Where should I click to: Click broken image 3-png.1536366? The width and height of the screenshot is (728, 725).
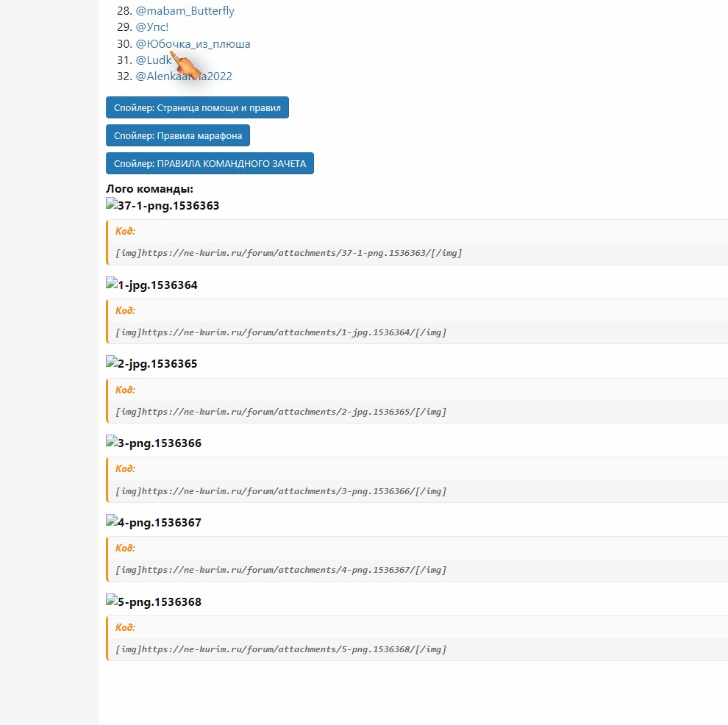click(x=154, y=443)
